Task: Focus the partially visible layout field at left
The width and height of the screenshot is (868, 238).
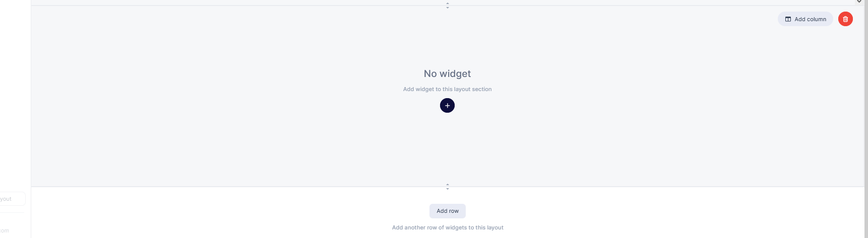Action: tap(12, 199)
